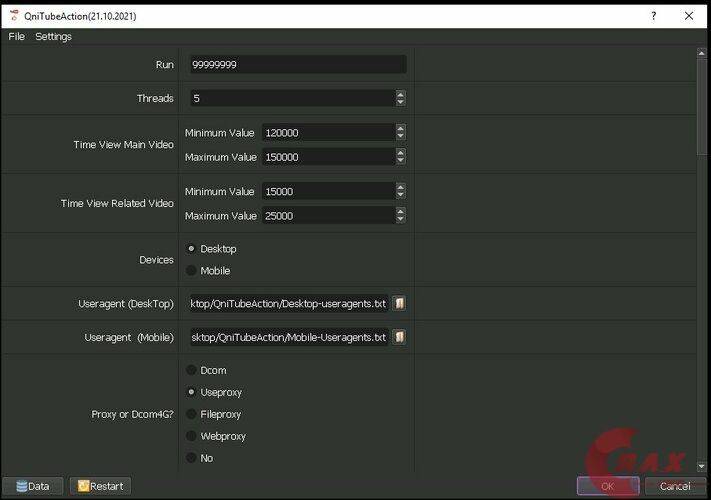Click the browse icon for Useragent (Mobile) file

pyautogui.click(x=398, y=338)
